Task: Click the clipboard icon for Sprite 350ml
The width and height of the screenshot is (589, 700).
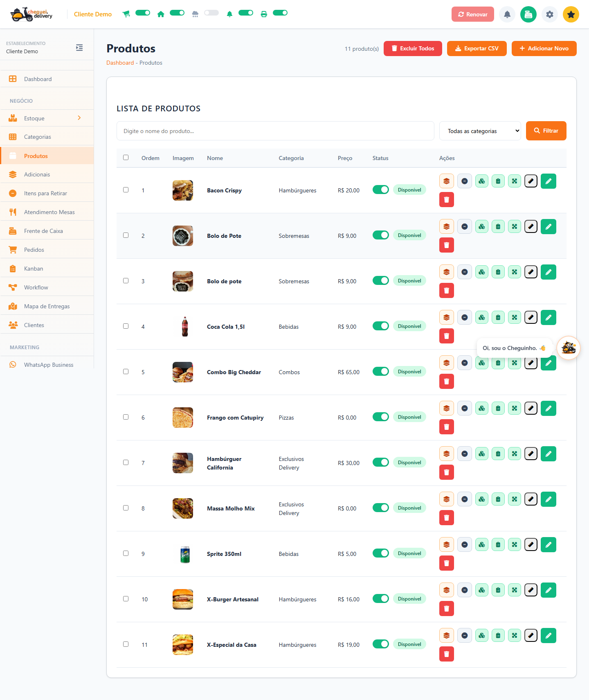Action: tap(498, 544)
